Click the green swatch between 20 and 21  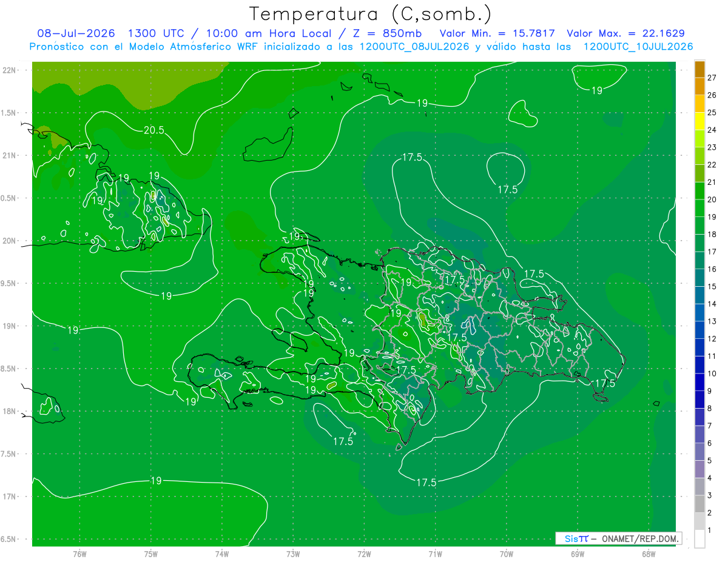click(x=699, y=190)
